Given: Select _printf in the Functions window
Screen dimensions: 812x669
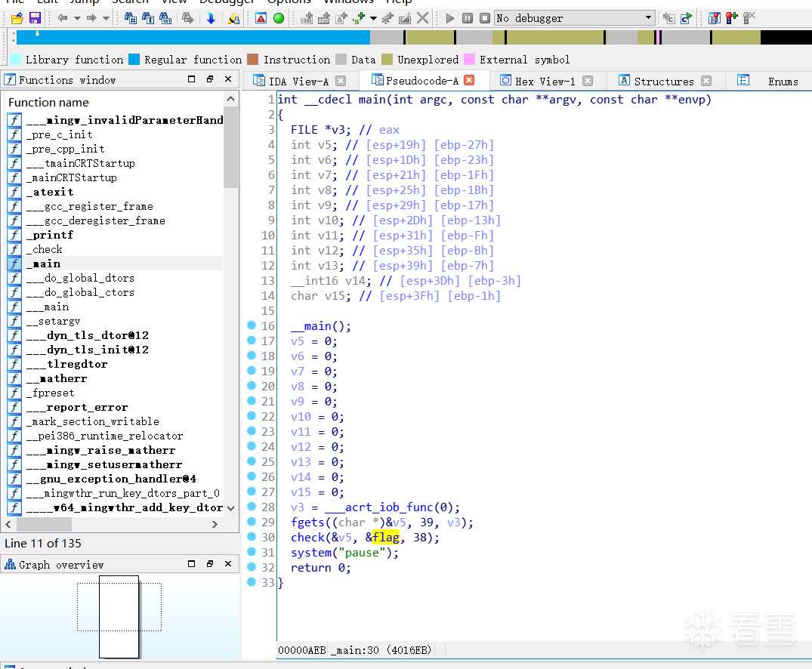Looking at the screenshot, I should tap(49, 235).
